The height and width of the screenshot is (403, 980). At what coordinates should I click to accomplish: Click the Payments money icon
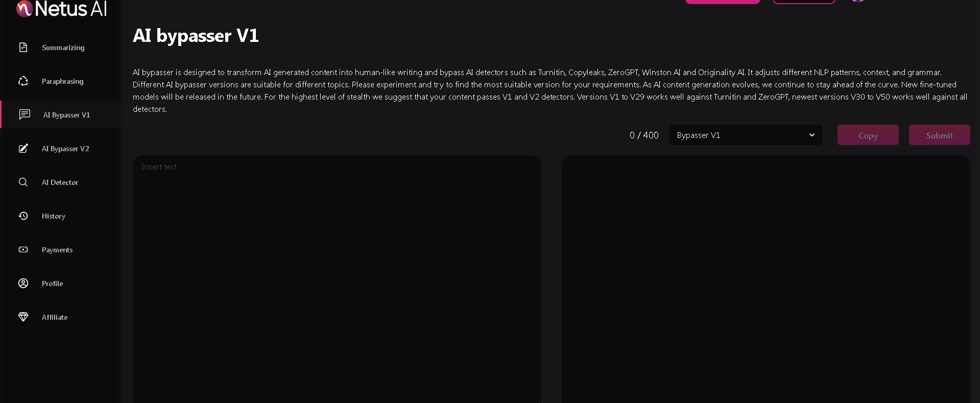click(23, 250)
